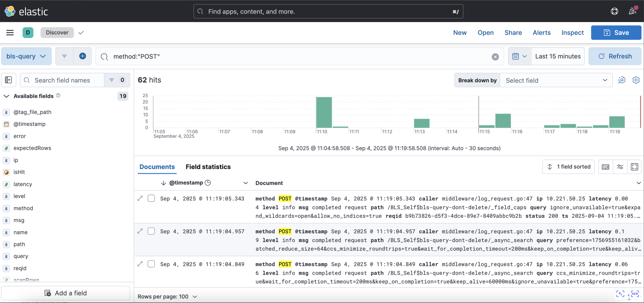Viewport: 644px width, 303px height.
Task: Focus the Search field names box
Action: tap(62, 80)
